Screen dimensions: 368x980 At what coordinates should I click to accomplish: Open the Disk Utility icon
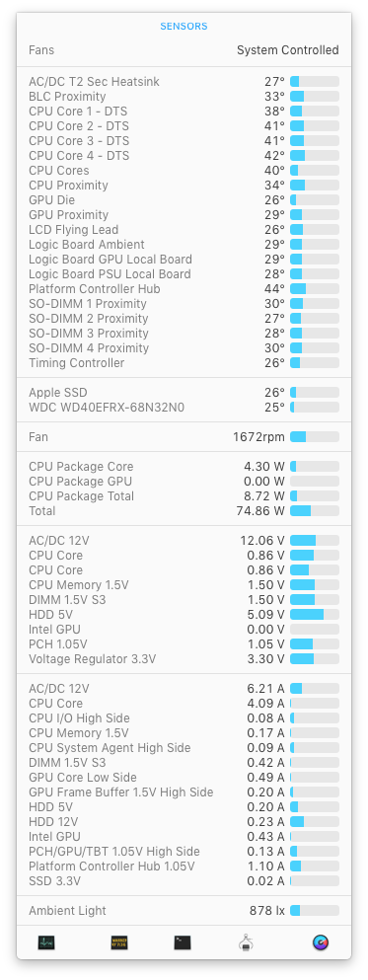246,942
